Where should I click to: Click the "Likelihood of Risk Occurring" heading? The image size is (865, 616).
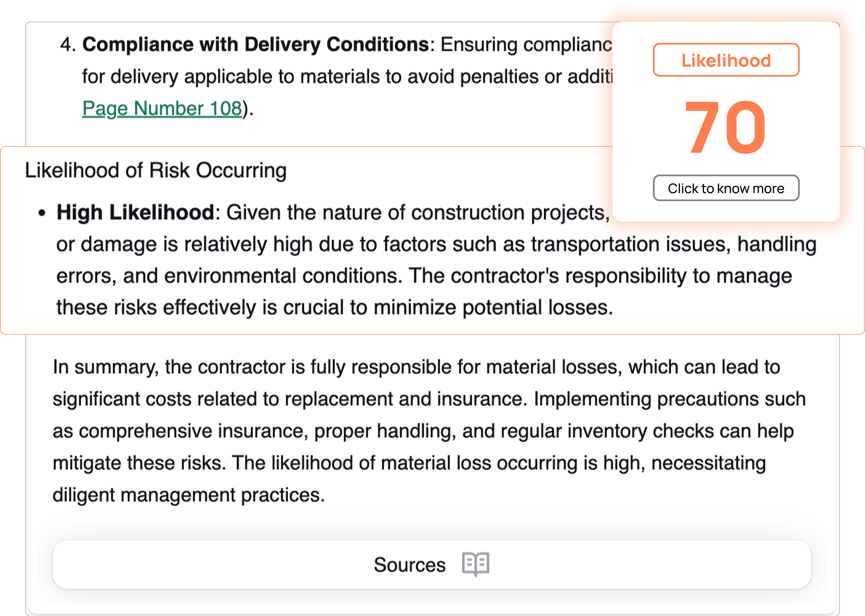click(x=156, y=170)
